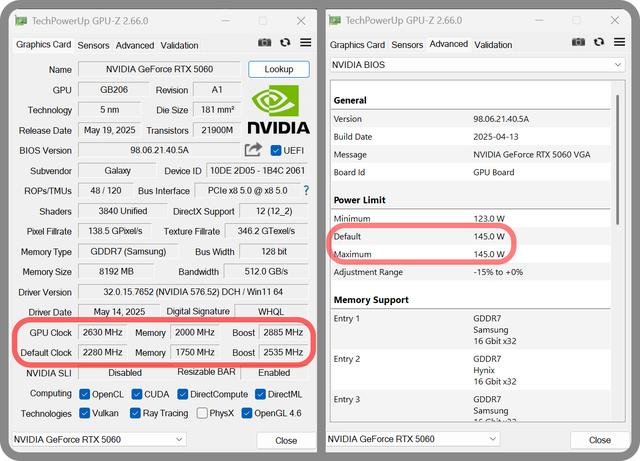640x461 pixels.
Task: Switch to Validation tab in right window
Action: pyautogui.click(x=493, y=45)
